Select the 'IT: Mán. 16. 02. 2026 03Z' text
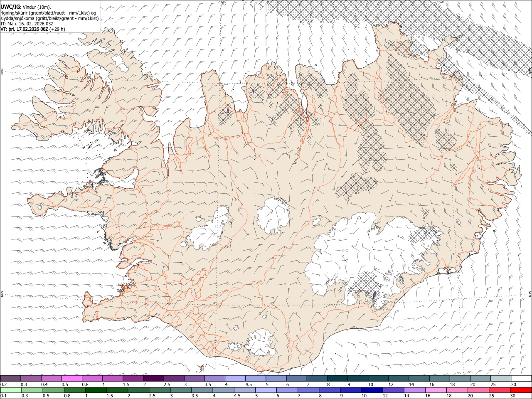The image size is (532, 399). tap(27, 24)
